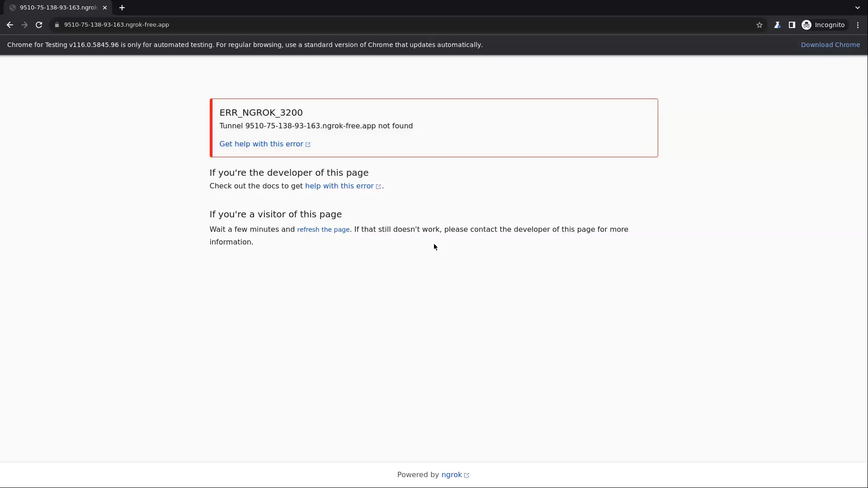Select the 9510-75-138-93-163.ngrok tab
The image size is (868, 488).
58,8
